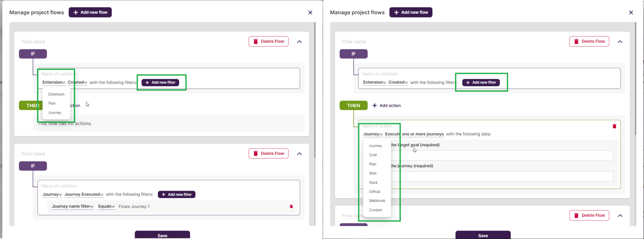This screenshot has height=239, width=644.
Task: Collapse the Journey Executed flow using its chevron
Action: (x=299, y=154)
